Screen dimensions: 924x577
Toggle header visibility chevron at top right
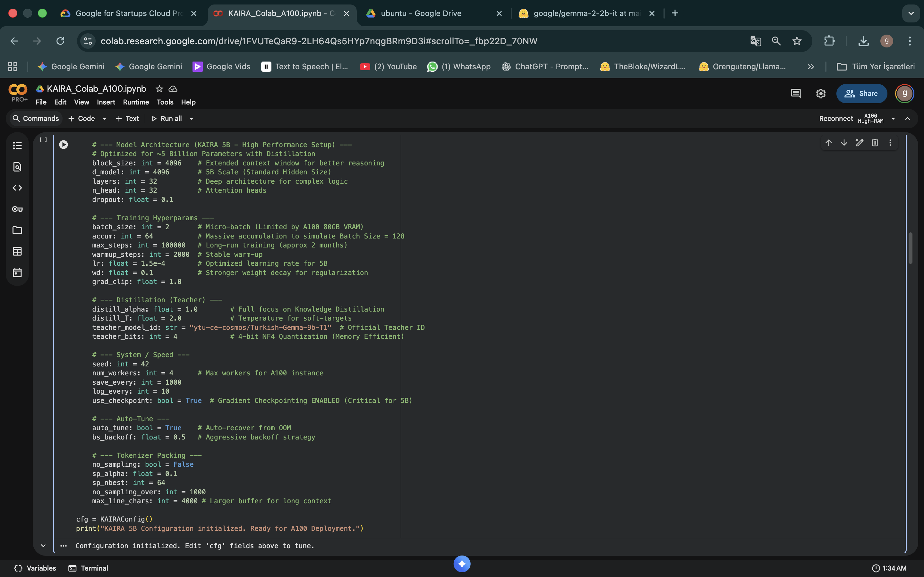908,119
